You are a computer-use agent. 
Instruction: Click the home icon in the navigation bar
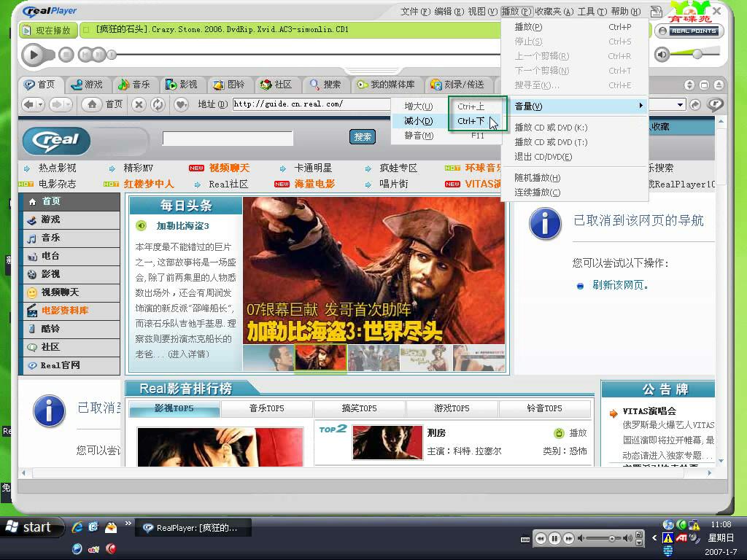(92, 104)
